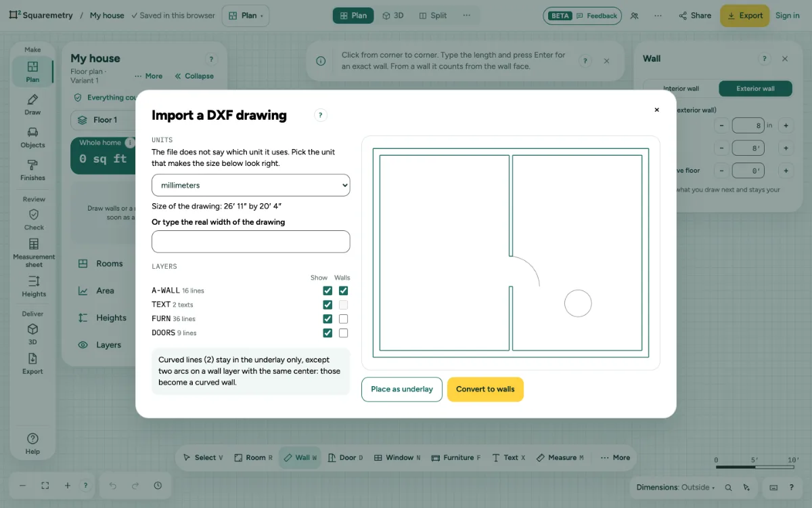This screenshot has width=812, height=508.
Task: Open the 3D deliver view in the sidebar
Action: 32,335
